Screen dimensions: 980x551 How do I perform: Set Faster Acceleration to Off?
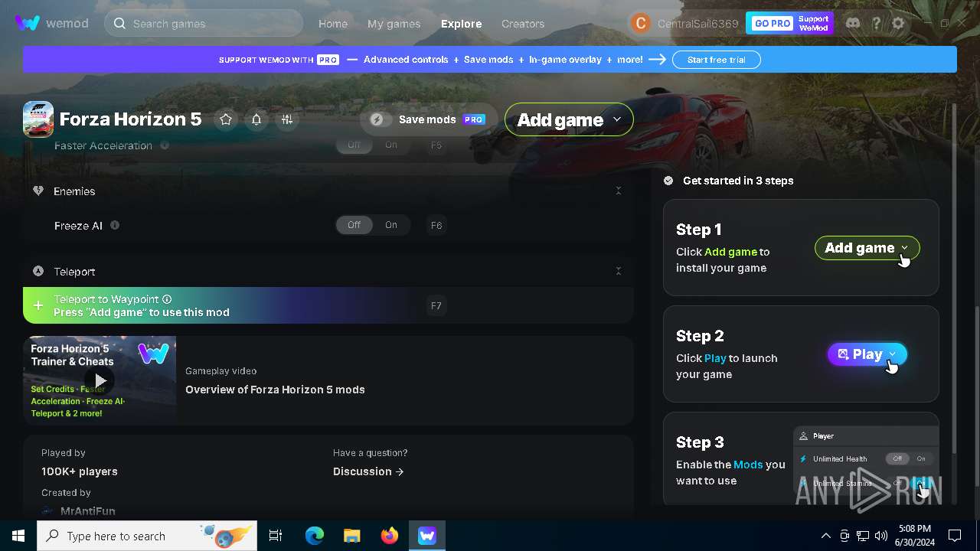click(x=354, y=145)
